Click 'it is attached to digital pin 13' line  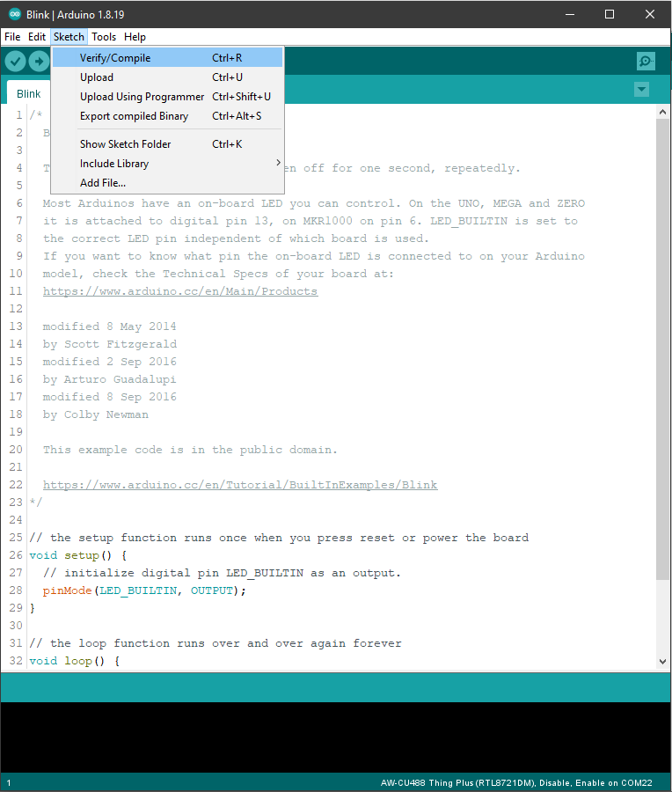coord(310,221)
